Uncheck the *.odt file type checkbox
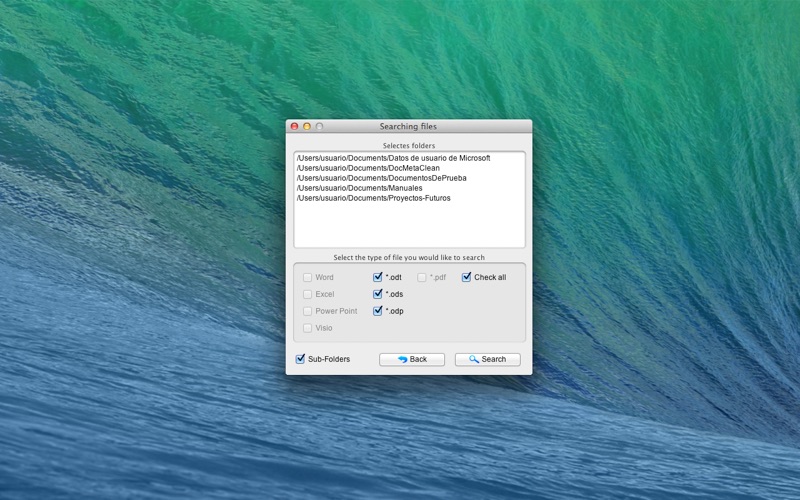 click(378, 277)
